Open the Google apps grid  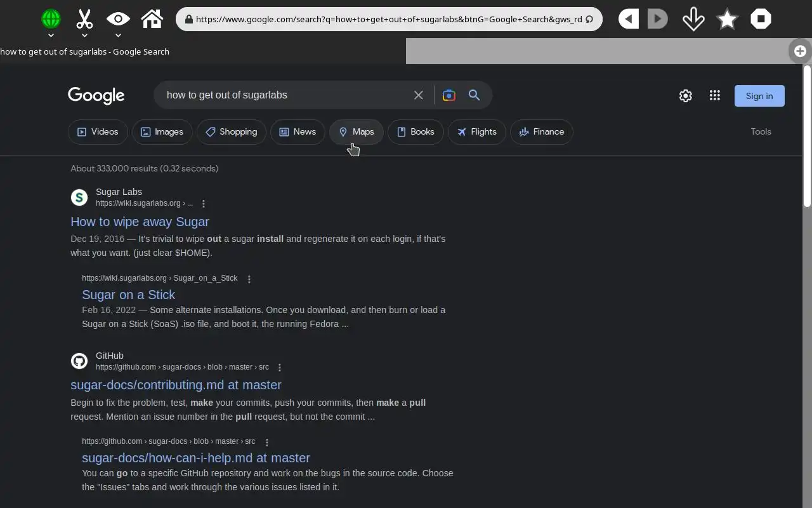point(715,95)
